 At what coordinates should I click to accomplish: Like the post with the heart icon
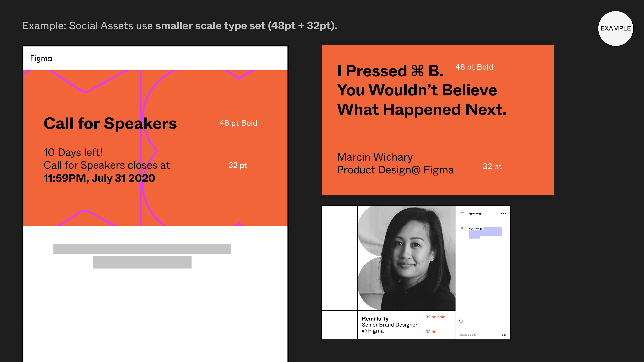461,321
